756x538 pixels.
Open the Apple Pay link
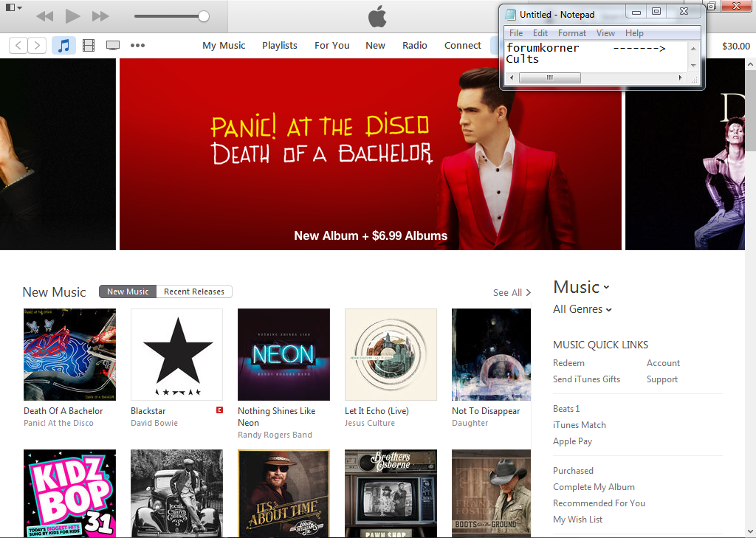(572, 441)
